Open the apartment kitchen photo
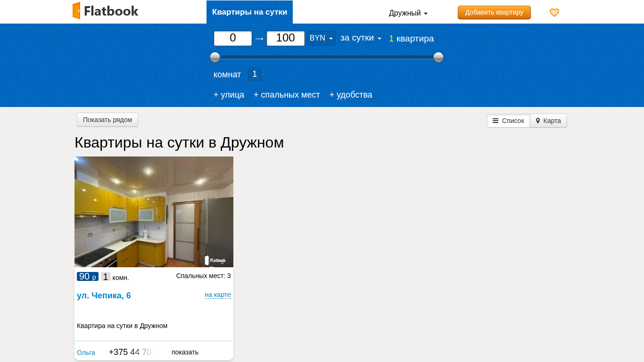644x362 pixels. tap(154, 212)
